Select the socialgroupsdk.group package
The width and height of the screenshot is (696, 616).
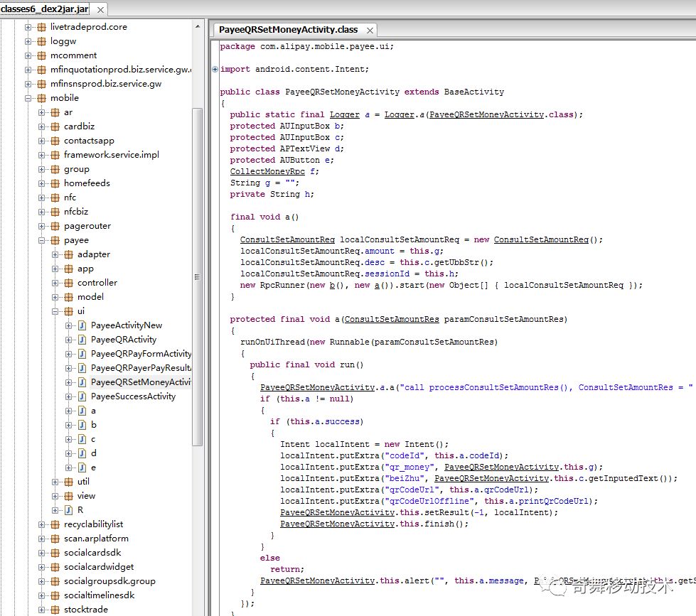[109, 581]
